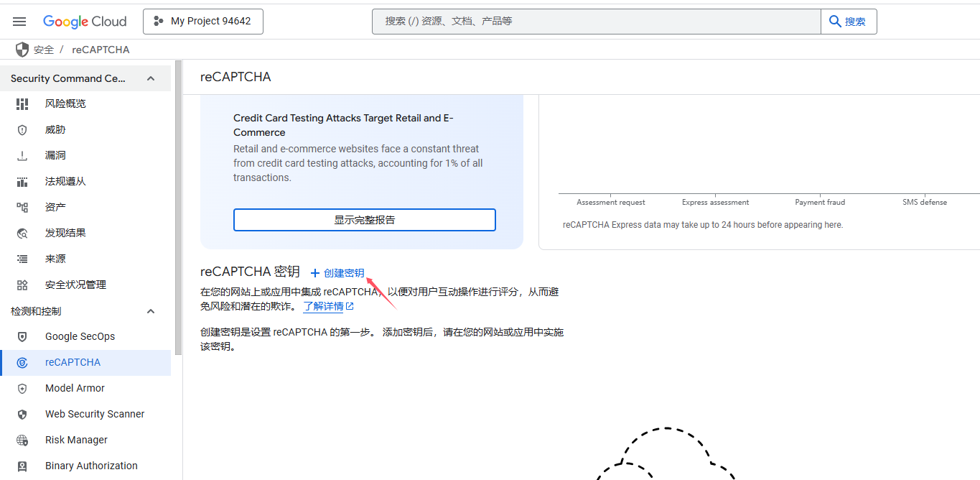This screenshot has width=980, height=480.
Task: Click the Google Cloud logo
Action: pyautogui.click(x=85, y=22)
